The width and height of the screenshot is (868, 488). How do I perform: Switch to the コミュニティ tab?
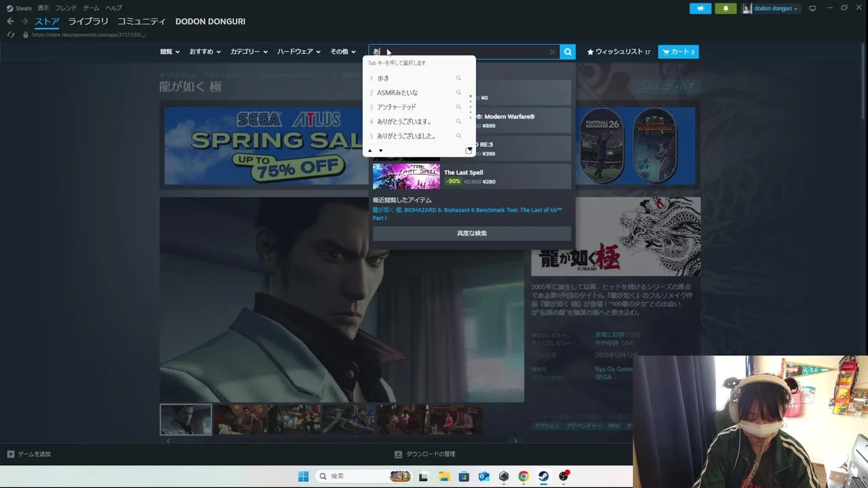click(142, 22)
